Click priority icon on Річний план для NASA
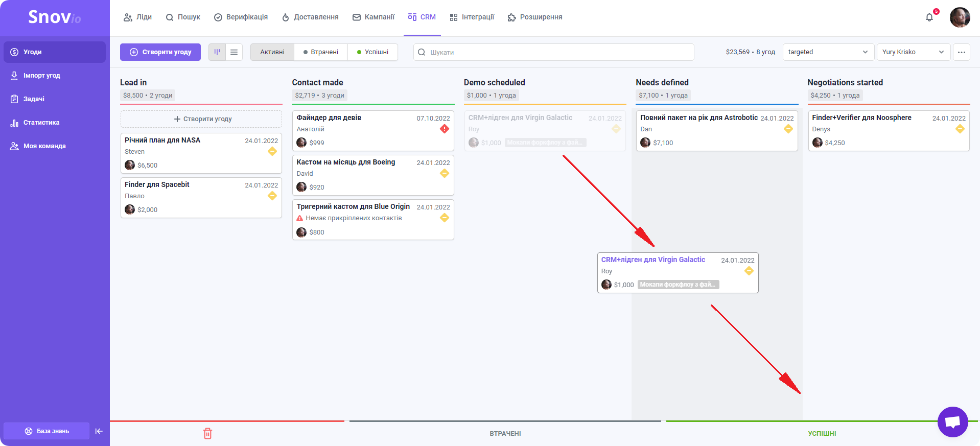The width and height of the screenshot is (980, 446). click(x=272, y=151)
